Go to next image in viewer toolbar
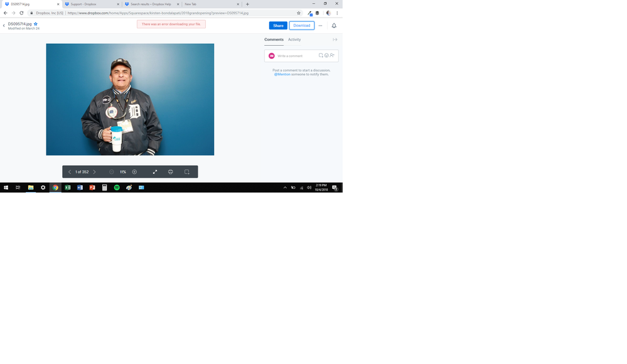The image size is (627, 364). (x=94, y=172)
